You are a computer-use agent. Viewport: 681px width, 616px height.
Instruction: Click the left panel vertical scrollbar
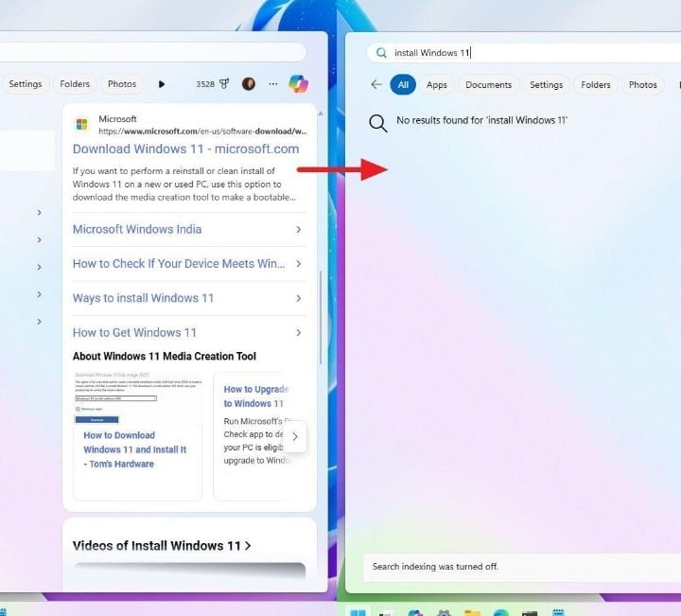[321, 317]
